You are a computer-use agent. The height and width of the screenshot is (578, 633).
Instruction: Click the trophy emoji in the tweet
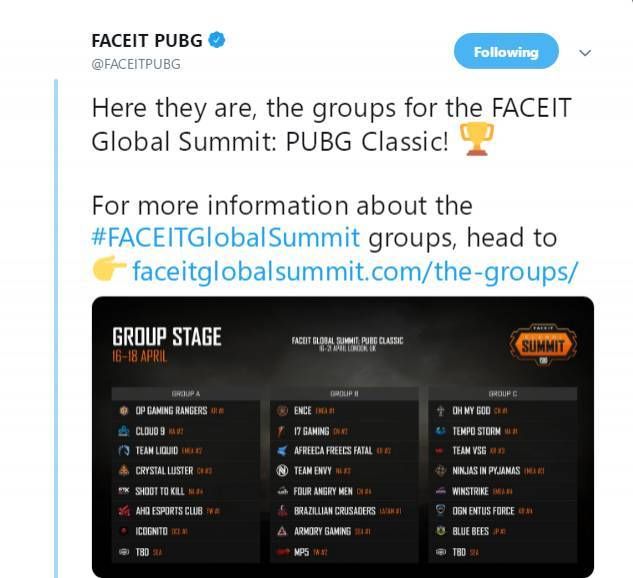point(476,141)
